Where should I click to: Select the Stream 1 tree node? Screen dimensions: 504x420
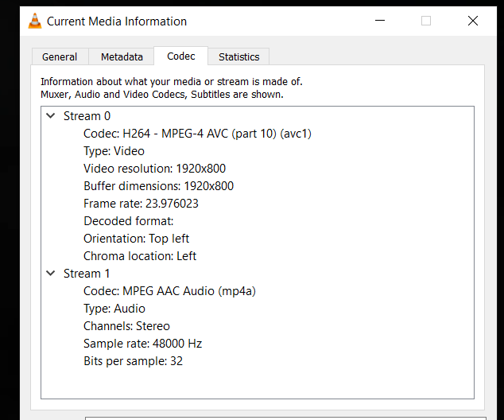[87, 274]
